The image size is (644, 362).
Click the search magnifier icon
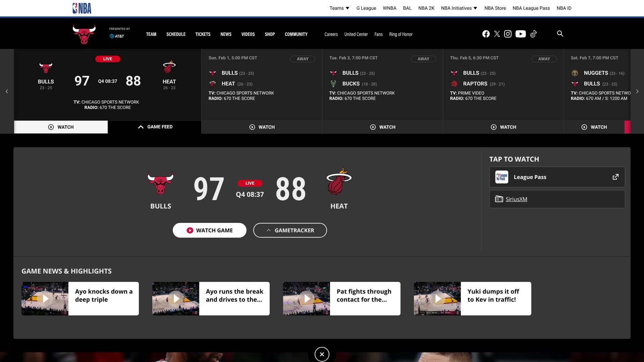coord(560,34)
